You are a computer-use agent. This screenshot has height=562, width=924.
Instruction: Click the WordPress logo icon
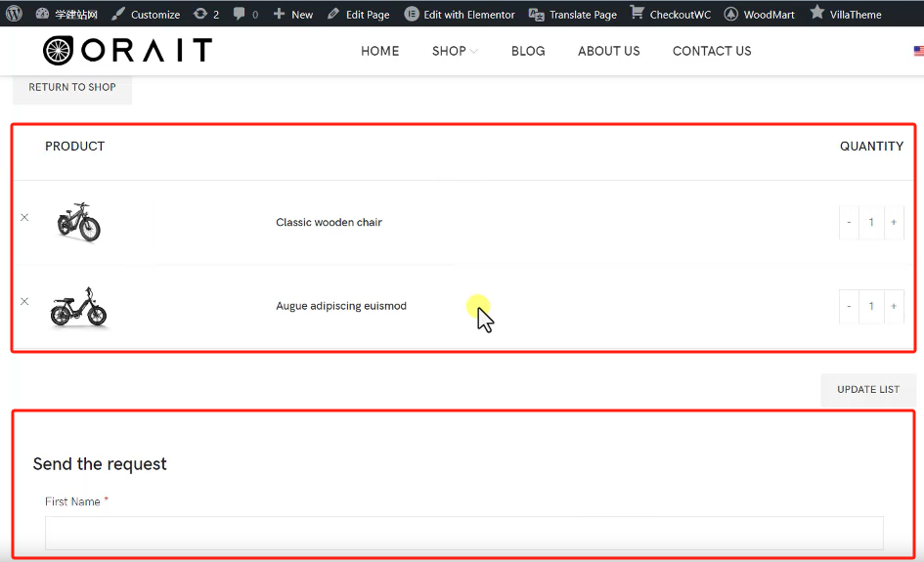(x=14, y=14)
